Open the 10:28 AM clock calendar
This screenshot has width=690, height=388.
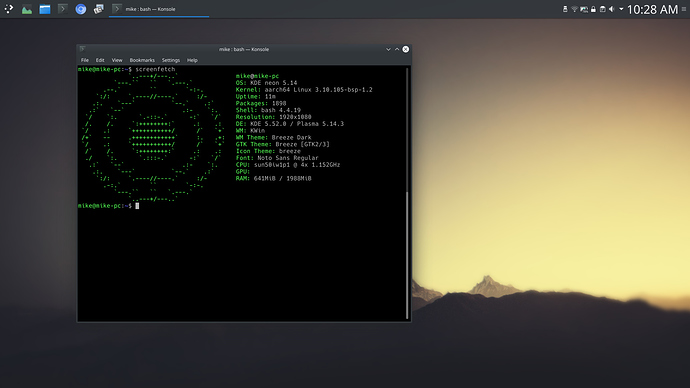(652, 9)
